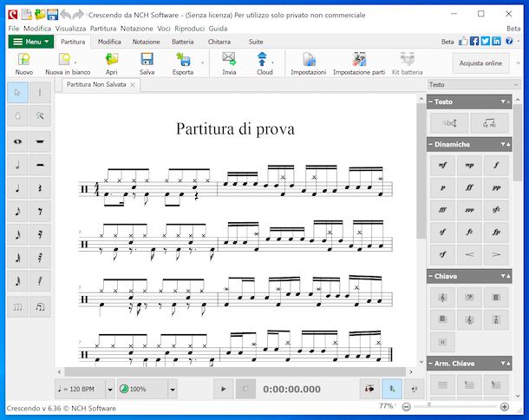Screen dimensions: 529x420
Task: Open the Notazione menu
Action: tap(137, 29)
